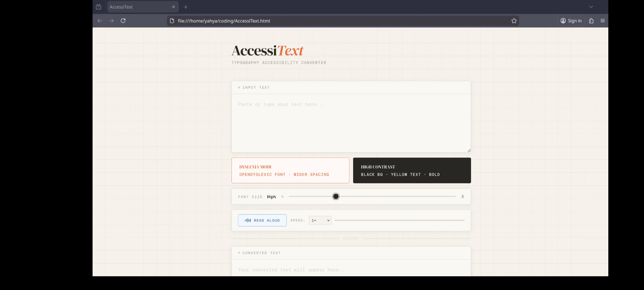Click the list all tabs chevron
Image resolution: width=644 pixels, height=290 pixels.
pos(591,7)
